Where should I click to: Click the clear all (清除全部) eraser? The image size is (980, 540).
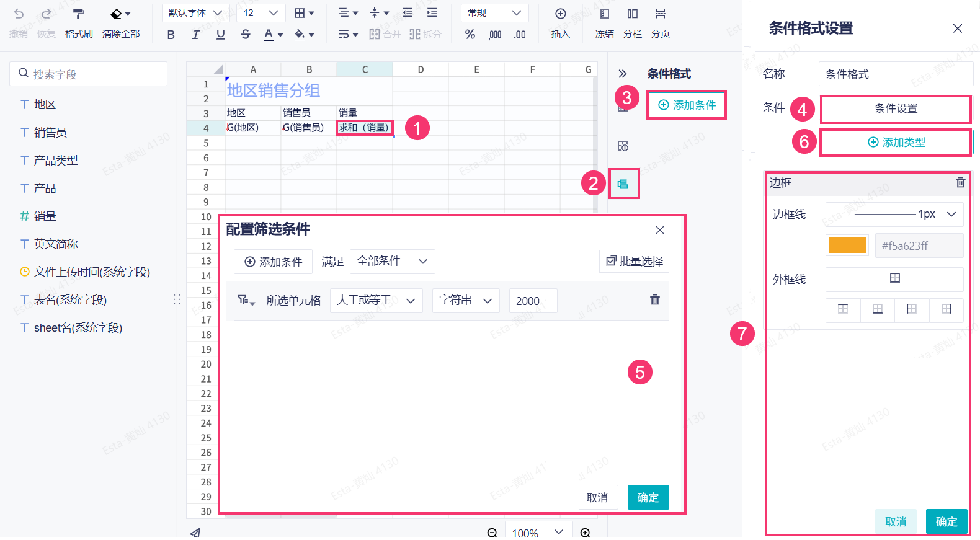(x=117, y=14)
